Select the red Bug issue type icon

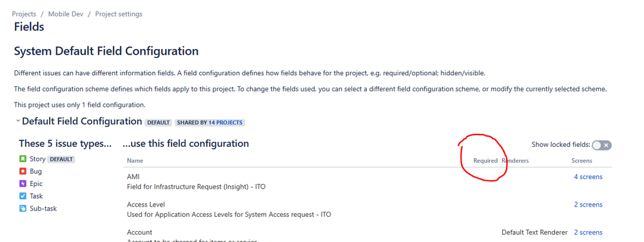tap(23, 171)
